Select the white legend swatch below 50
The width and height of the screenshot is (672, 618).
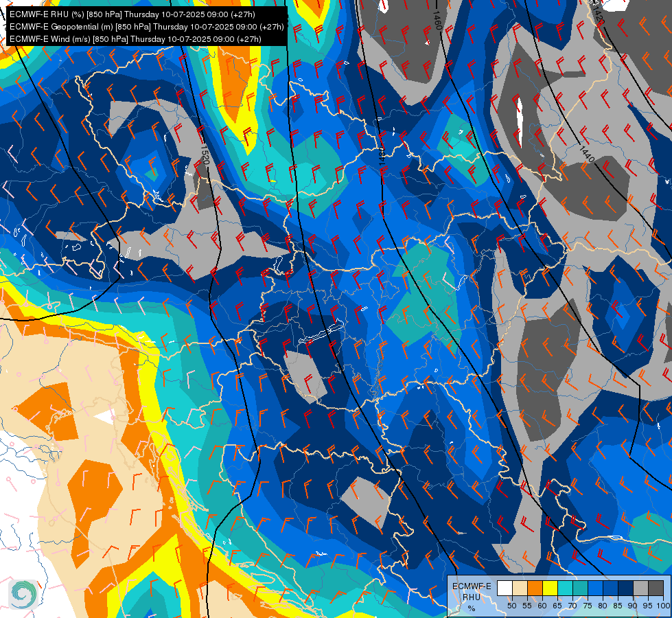point(505,588)
